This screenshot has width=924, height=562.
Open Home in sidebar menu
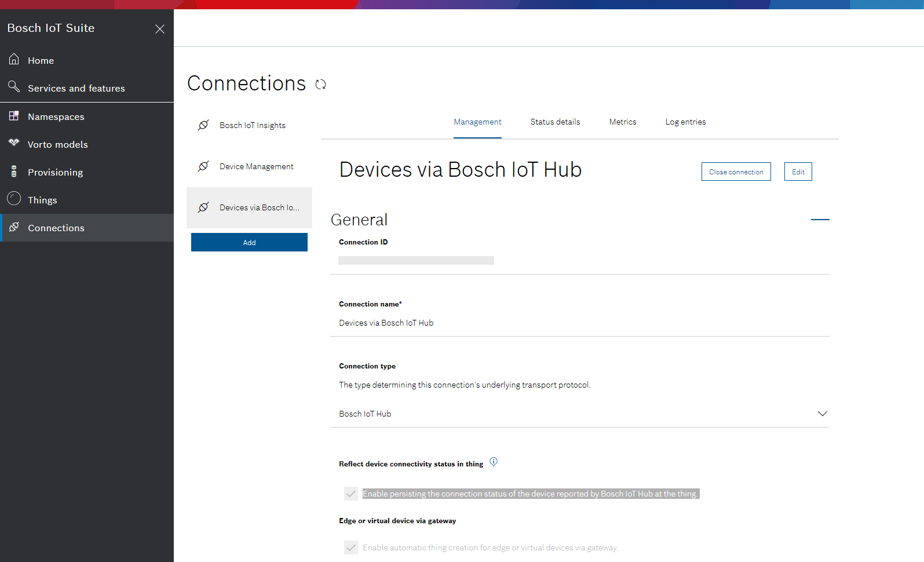(87, 60)
